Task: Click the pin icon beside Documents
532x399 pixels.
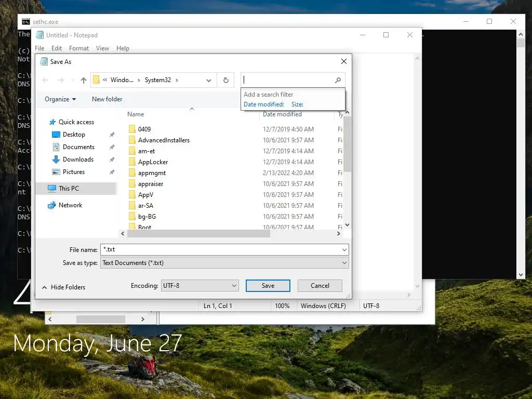Action: 112,147
